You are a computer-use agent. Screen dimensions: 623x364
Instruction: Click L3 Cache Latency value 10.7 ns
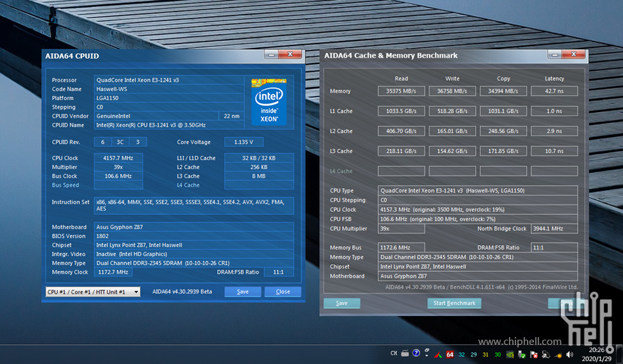click(x=554, y=151)
